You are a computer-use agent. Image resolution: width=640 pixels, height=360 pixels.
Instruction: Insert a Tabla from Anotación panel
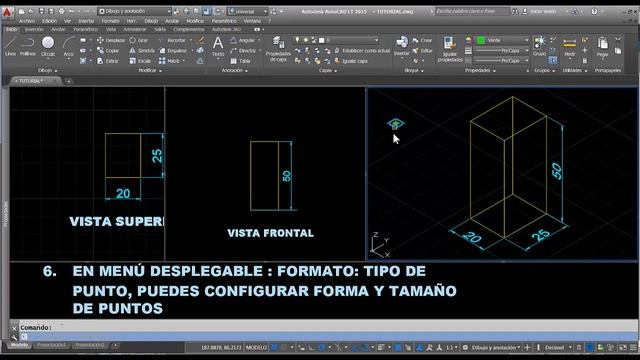click(240, 61)
